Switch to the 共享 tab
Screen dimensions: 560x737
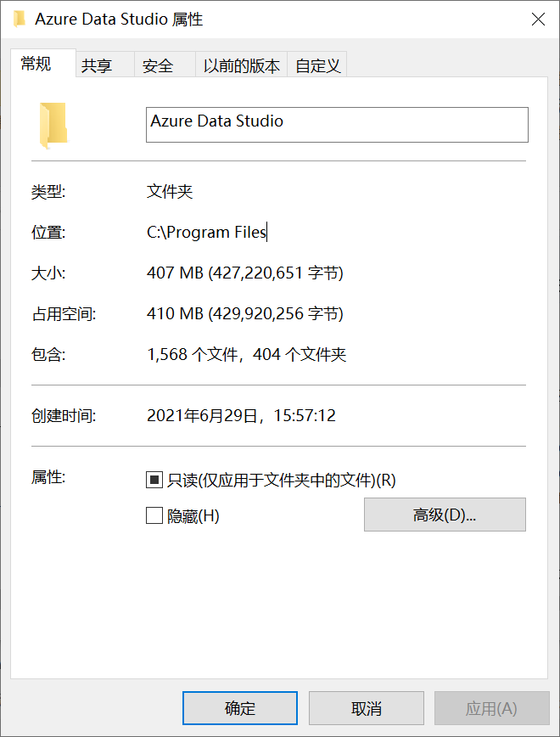click(104, 65)
